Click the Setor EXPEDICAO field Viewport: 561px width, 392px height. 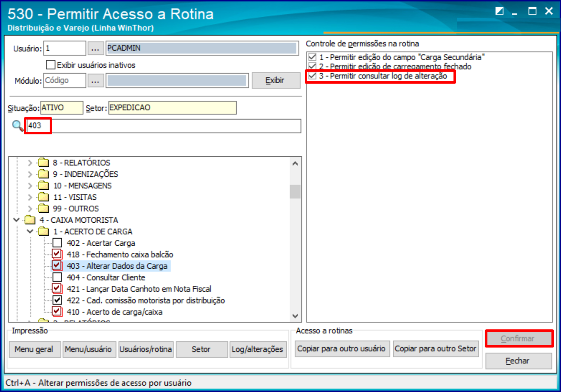tap(173, 108)
